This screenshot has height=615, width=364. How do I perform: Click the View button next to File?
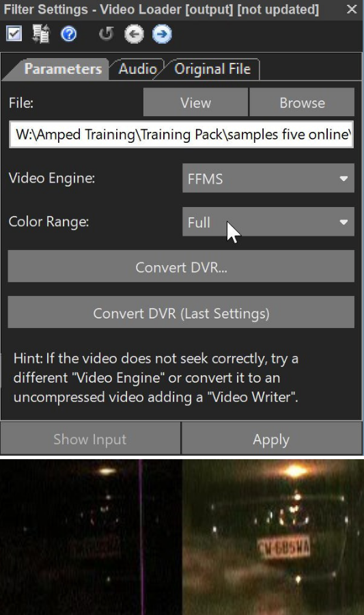click(195, 102)
